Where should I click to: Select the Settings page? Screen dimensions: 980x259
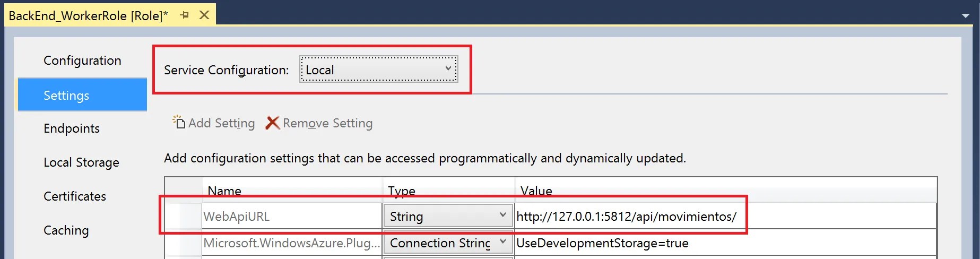tap(82, 95)
